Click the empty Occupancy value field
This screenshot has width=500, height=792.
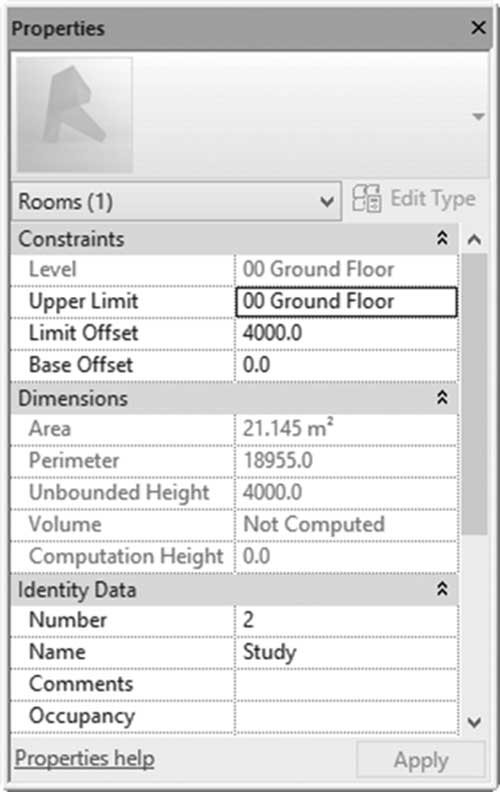(x=346, y=716)
